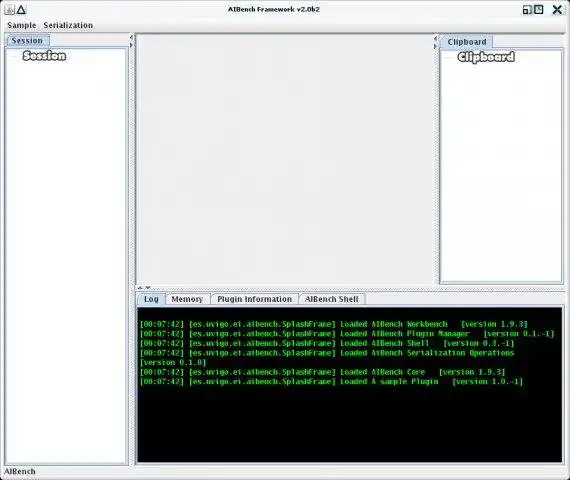Viewport: 570px width, 480px height.
Task: Click the triangle icon in title bar
Action: [21, 9]
